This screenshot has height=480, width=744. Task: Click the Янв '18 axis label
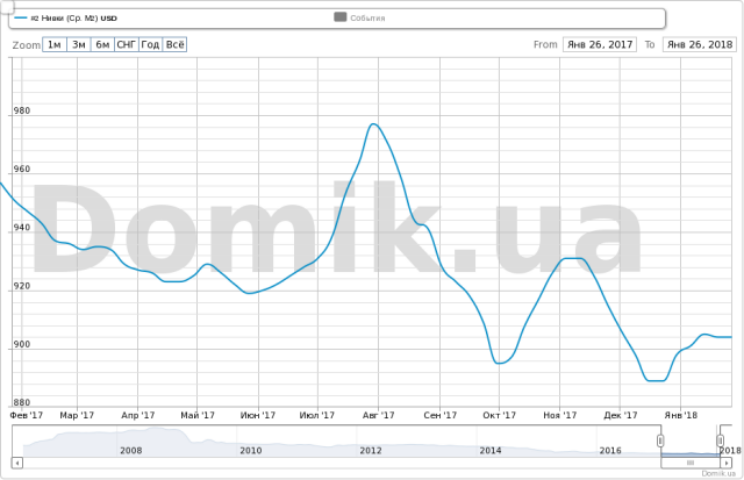681,415
